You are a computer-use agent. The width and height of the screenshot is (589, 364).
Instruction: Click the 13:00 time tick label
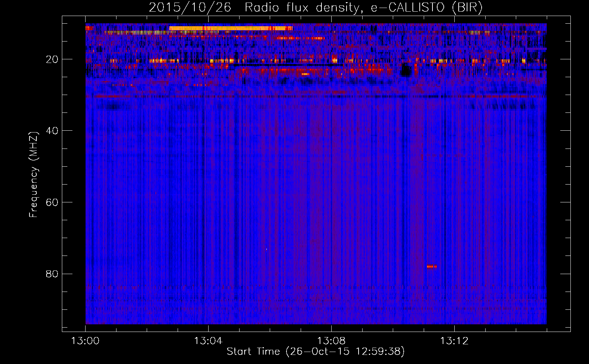85,341
